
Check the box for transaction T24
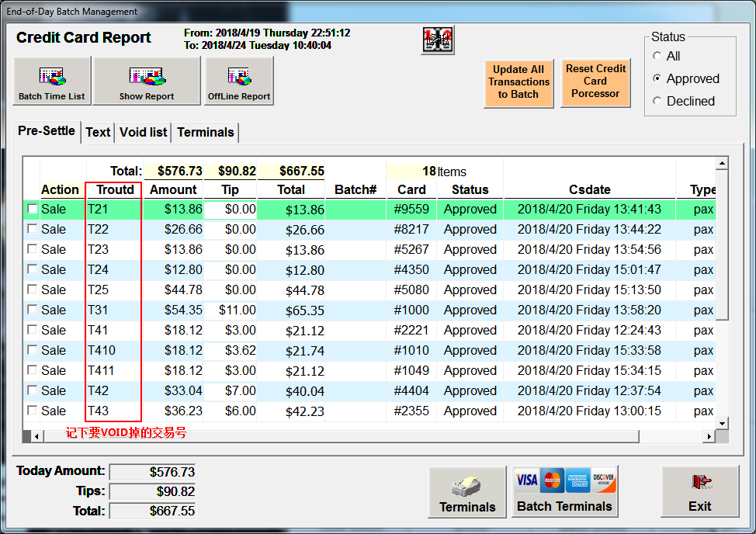pos(33,269)
